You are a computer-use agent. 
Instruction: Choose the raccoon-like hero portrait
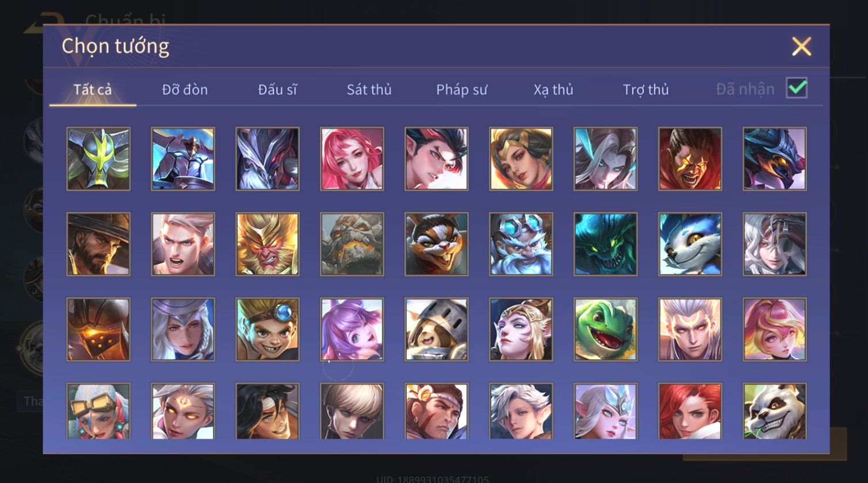tap(437, 244)
